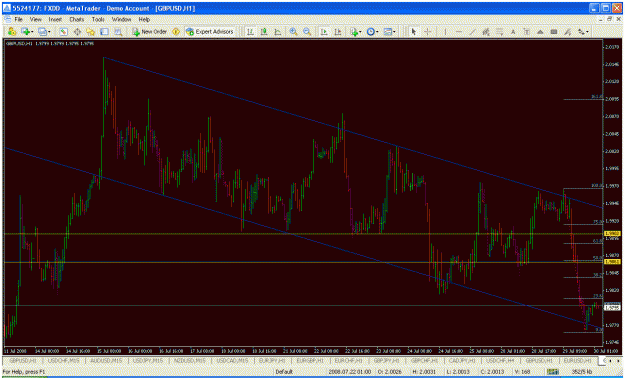The height and width of the screenshot is (378, 625).
Task: Click the New Order button
Action: click(150, 32)
